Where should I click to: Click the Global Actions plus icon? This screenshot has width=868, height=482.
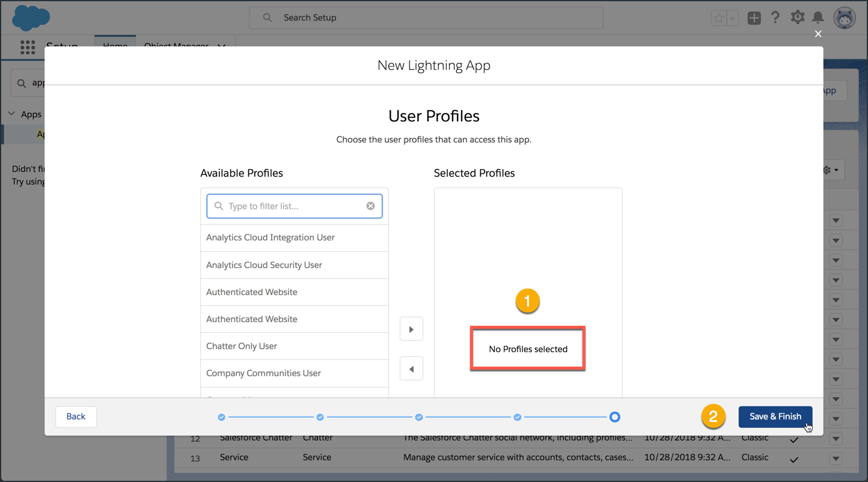tap(754, 18)
